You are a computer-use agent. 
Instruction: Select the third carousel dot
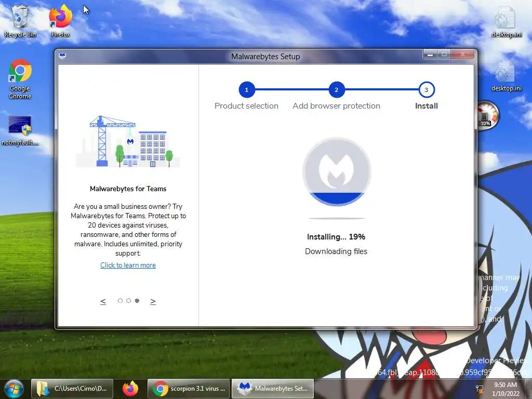coord(137,301)
